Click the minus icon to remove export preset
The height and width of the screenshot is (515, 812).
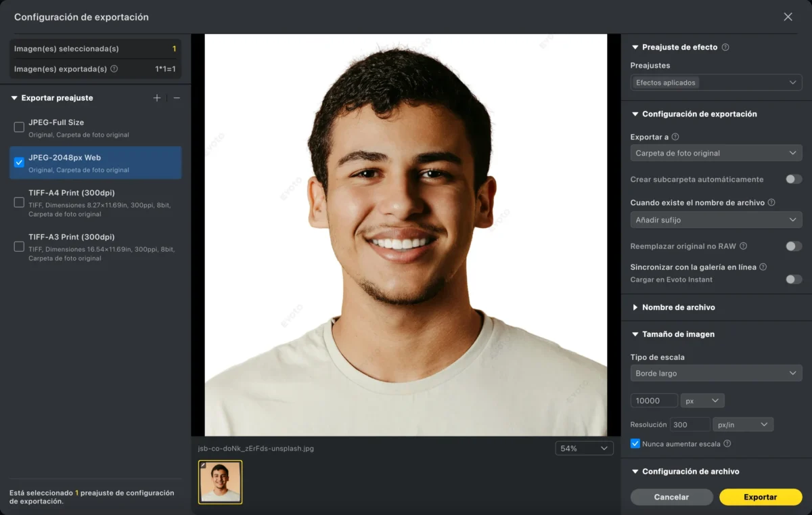point(177,98)
